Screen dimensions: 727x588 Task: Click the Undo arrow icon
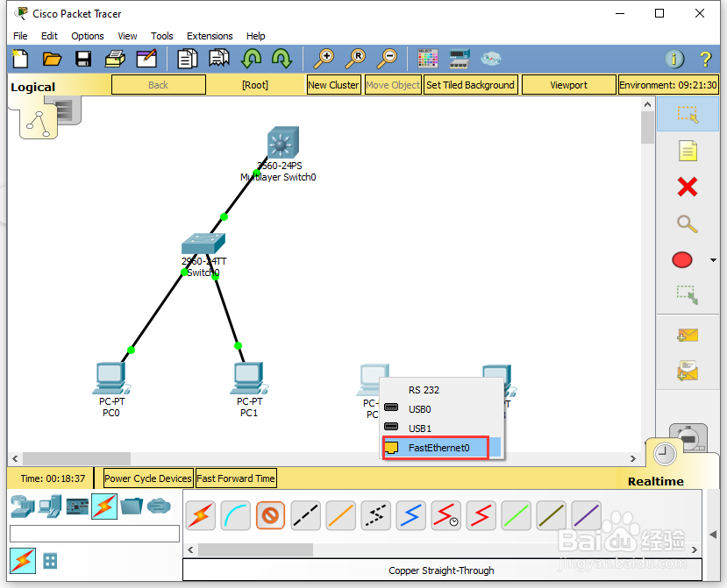(x=251, y=59)
